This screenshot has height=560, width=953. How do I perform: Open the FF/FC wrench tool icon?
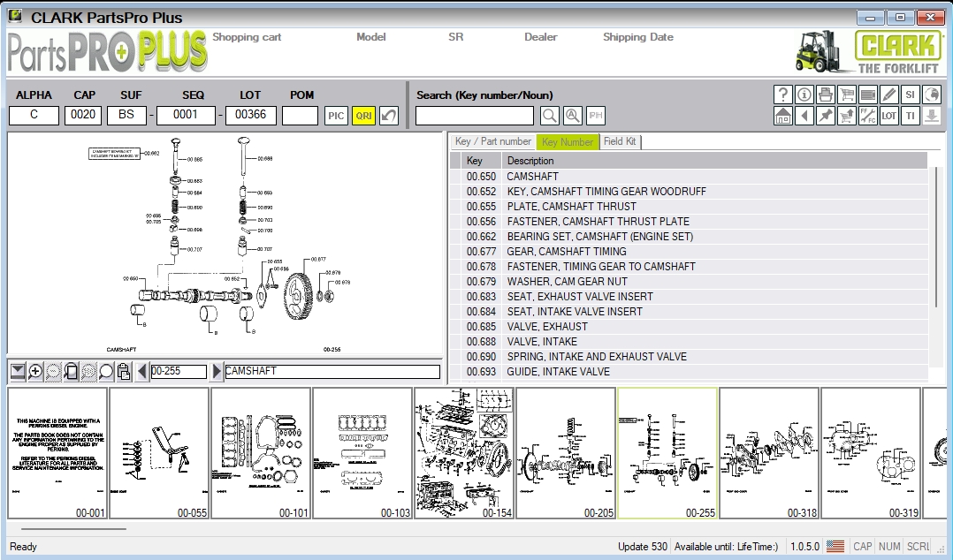coord(867,116)
